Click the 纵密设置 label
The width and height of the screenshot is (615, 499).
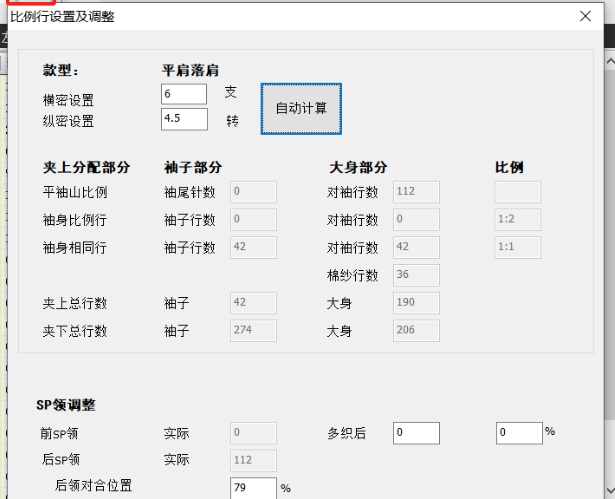[x=68, y=121]
